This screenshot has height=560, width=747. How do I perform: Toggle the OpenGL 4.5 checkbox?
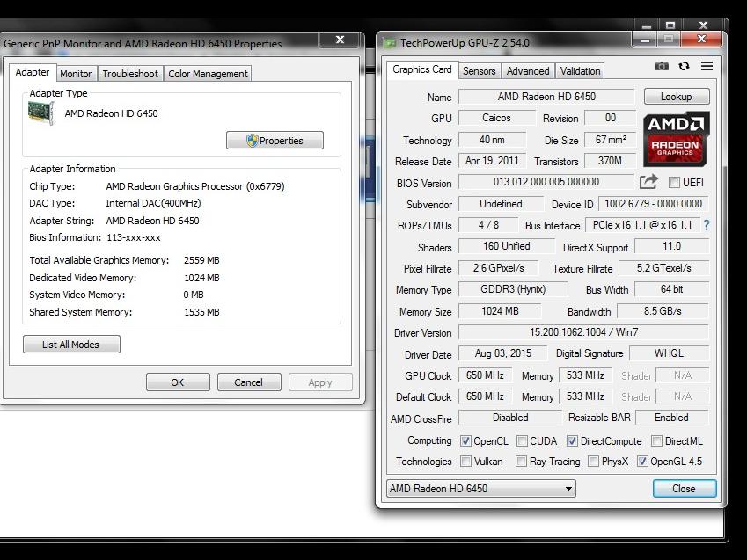coord(642,461)
